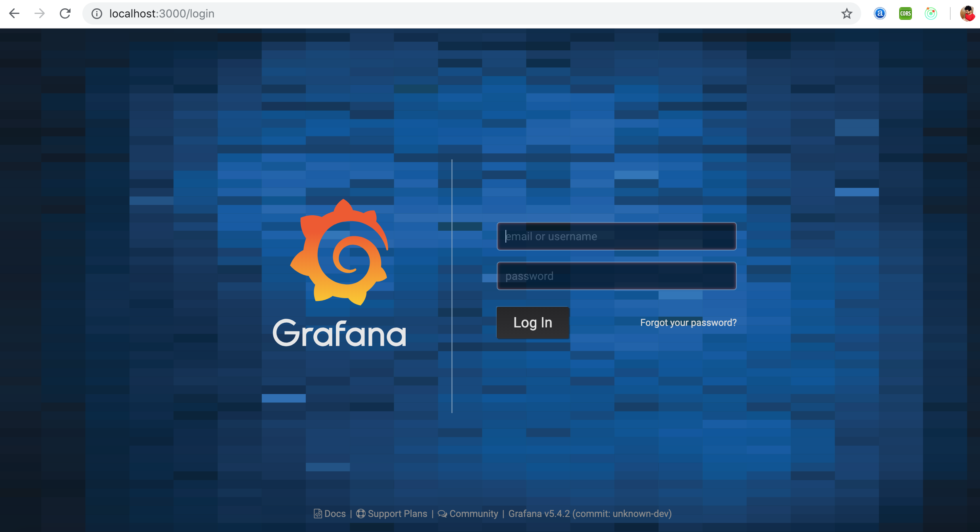
Task: Open the Docs footer link
Action: [x=330, y=514]
